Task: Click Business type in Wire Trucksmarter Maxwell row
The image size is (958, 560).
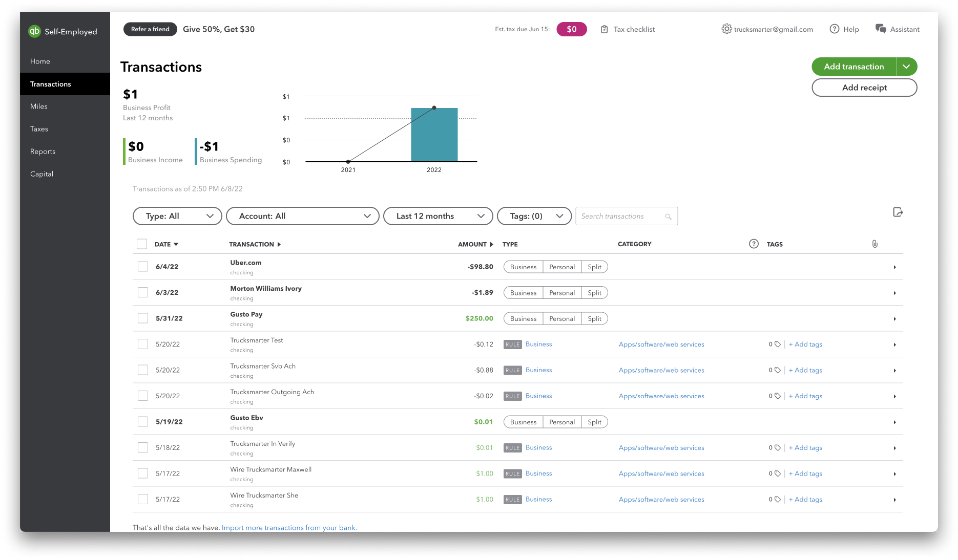Action: coord(539,473)
